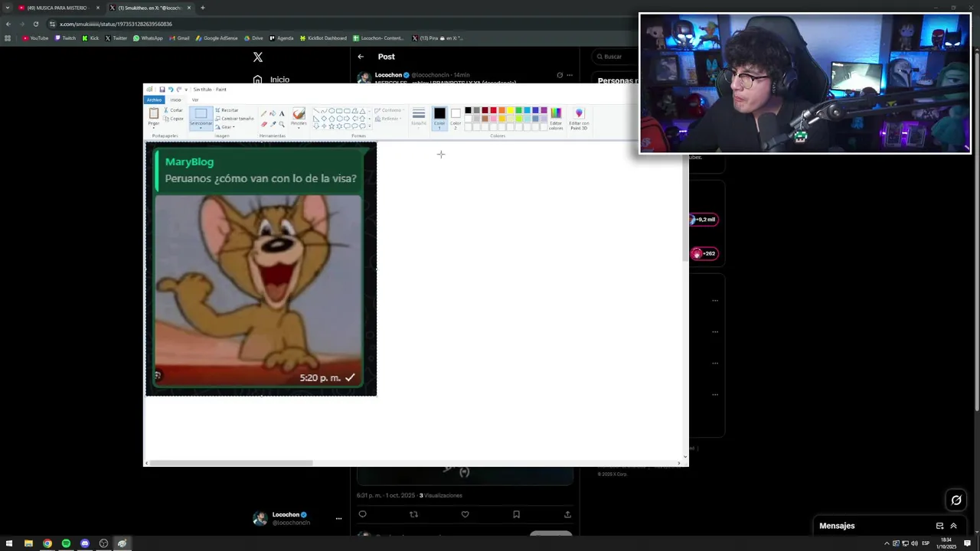The width and height of the screenshot is (980, 551).
Task: Show hidden icons in the system tray
Action: tap(887, 543)
